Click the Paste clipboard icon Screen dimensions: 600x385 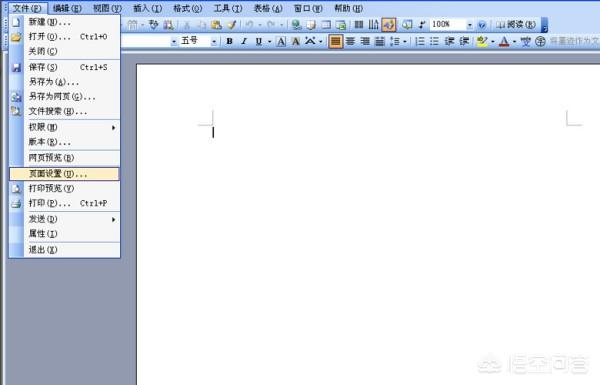tap(217, 25)
